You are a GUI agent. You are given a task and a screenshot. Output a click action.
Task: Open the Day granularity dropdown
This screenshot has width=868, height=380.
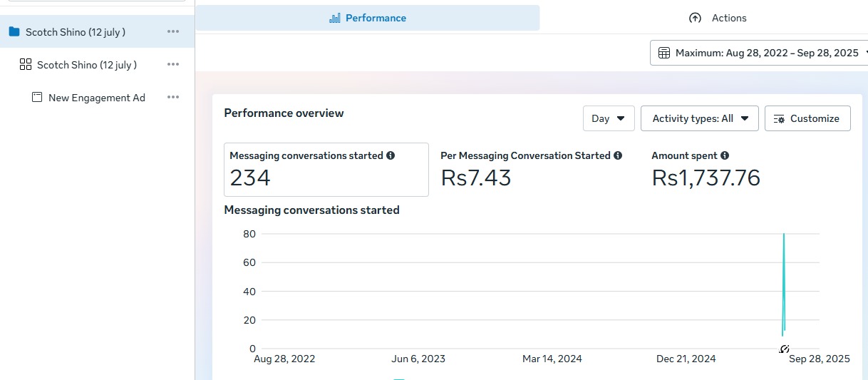(608, 118)
